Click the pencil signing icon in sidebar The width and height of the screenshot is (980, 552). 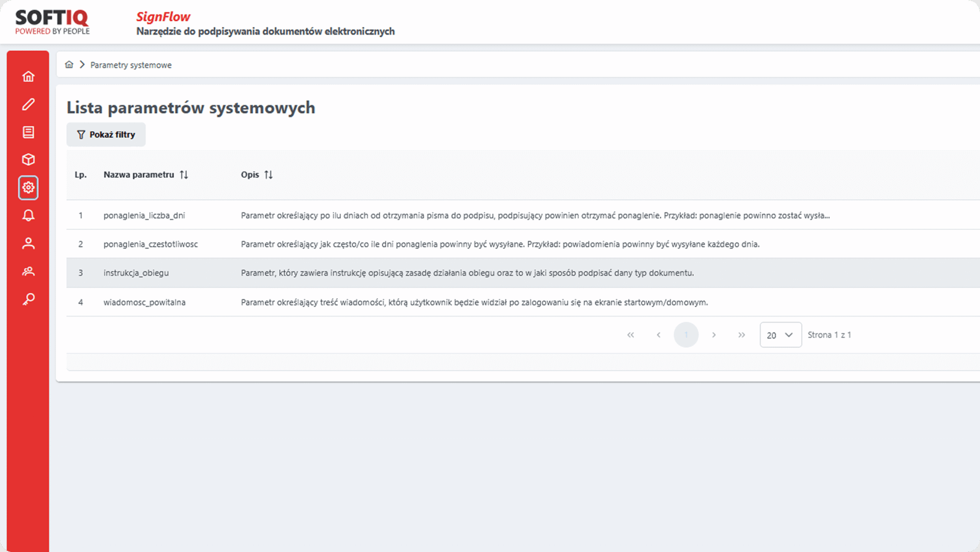29,104
